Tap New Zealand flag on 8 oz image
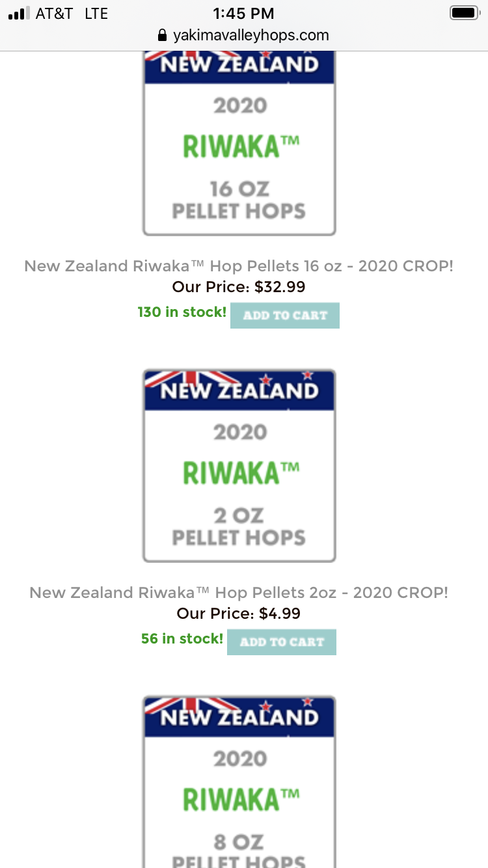 pos(239,716)
